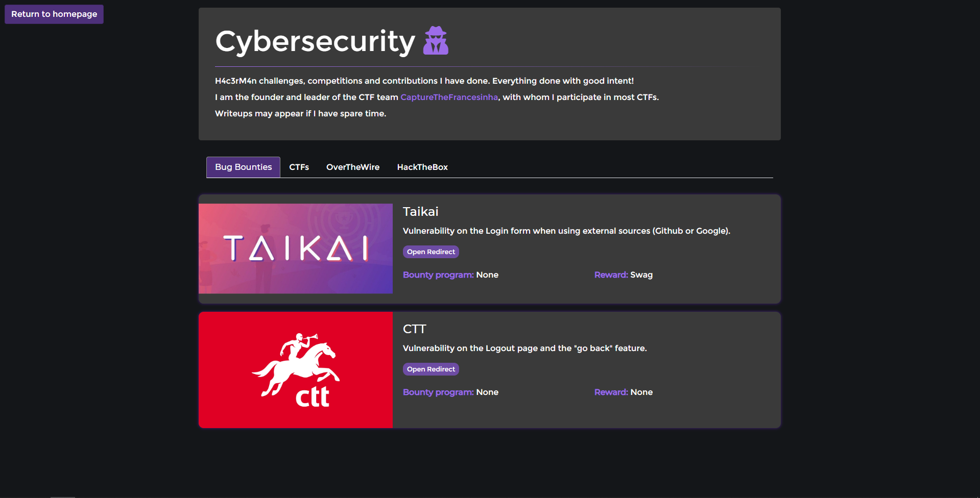Click the Reward: Swag text

click(x=624, y=275)
